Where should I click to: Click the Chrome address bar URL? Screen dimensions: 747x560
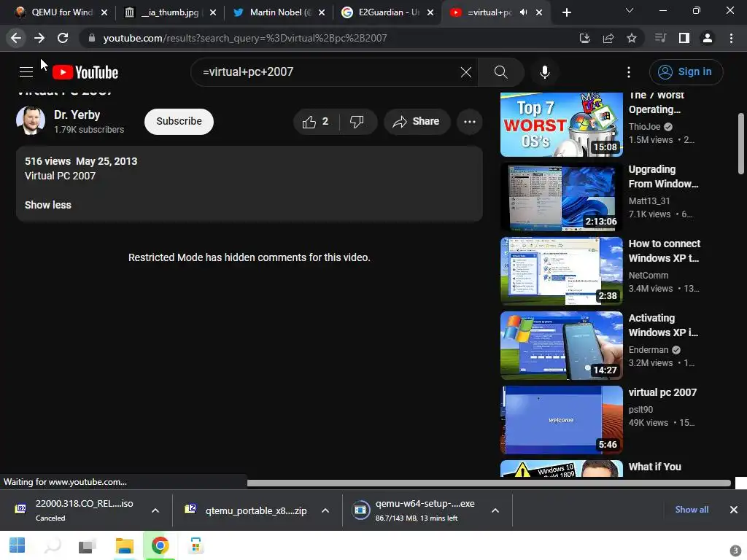[x=245, y=38]
